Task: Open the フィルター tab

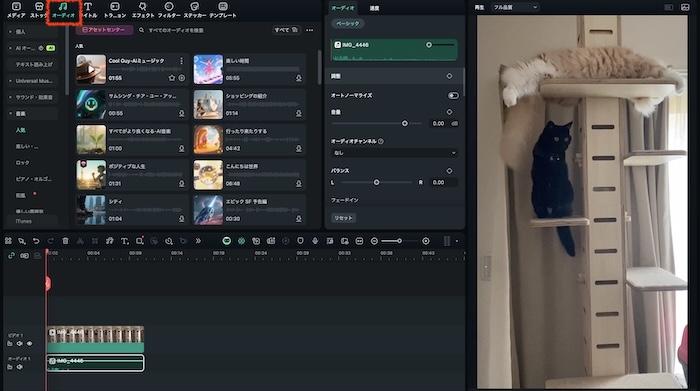Action: point(169,10)
